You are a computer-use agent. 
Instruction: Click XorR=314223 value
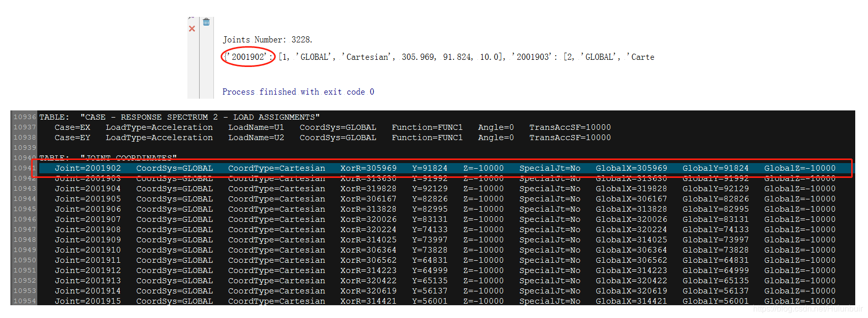[368, 270]
